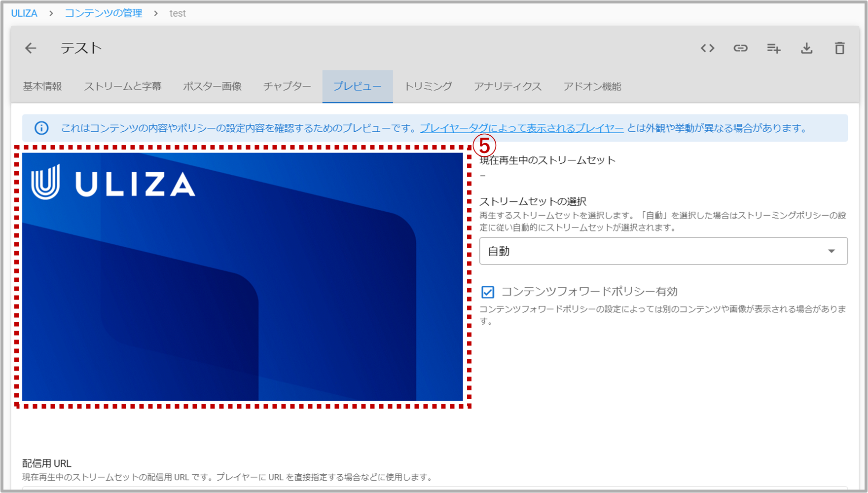
Task: Copy link with the chain icon
Action: click(x=740, y=48)
